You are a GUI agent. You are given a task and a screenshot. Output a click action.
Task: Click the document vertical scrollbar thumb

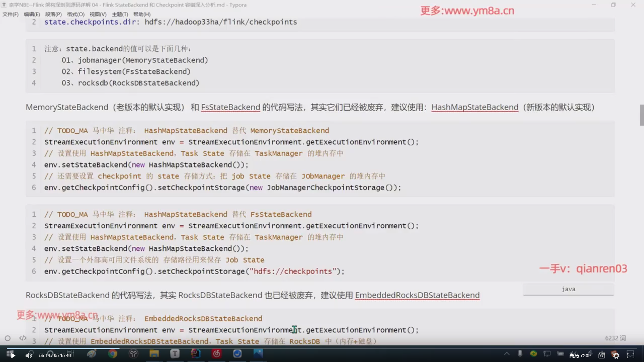[x=642, y=115]
